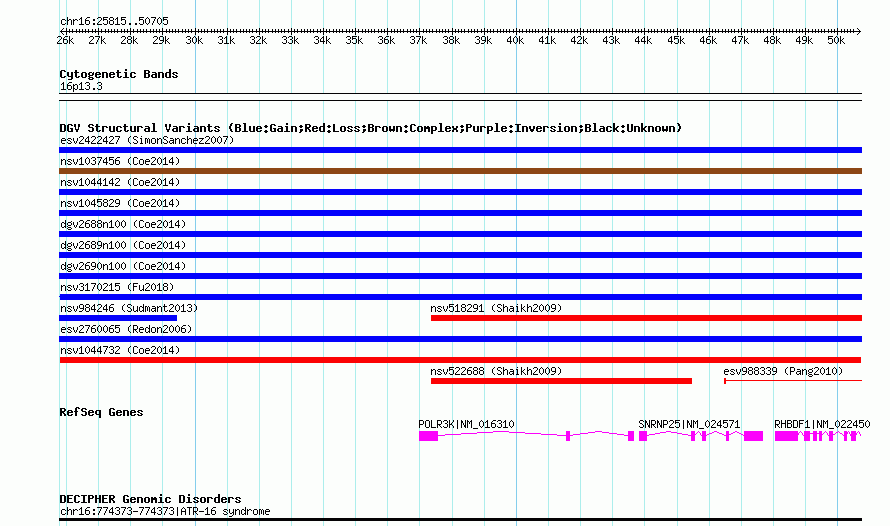Viewport: 890px width, 526px height.
Task: Click the DGV Structural Variants track title
Action: click(x=371, y=128)
